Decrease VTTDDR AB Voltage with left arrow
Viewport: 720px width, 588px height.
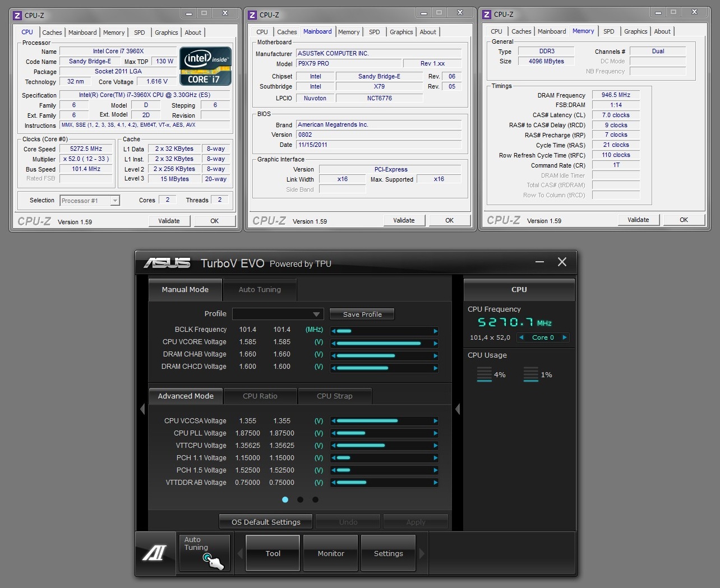click(334, 482)
